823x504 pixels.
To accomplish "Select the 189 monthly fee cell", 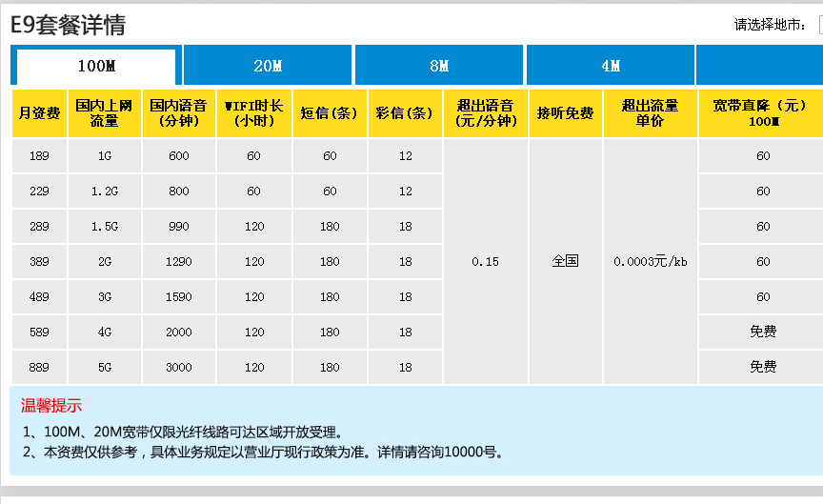I will (39, 156).
